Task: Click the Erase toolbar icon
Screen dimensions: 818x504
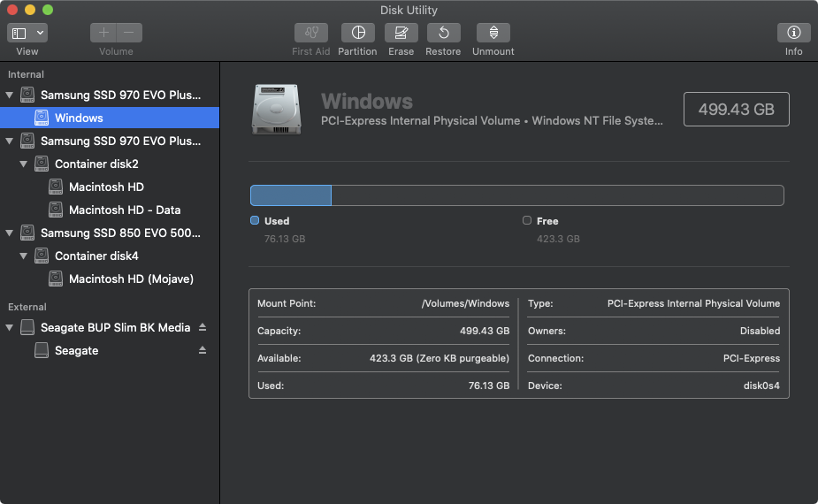Action: tap(401, 33)
